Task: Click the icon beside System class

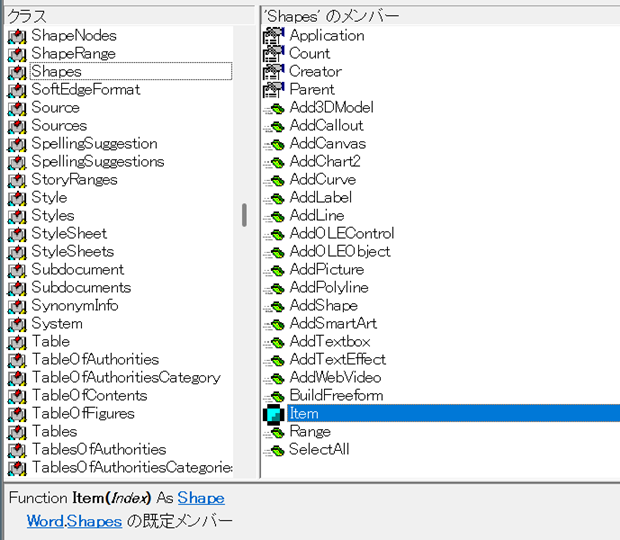Action: (x=17, y=324)
